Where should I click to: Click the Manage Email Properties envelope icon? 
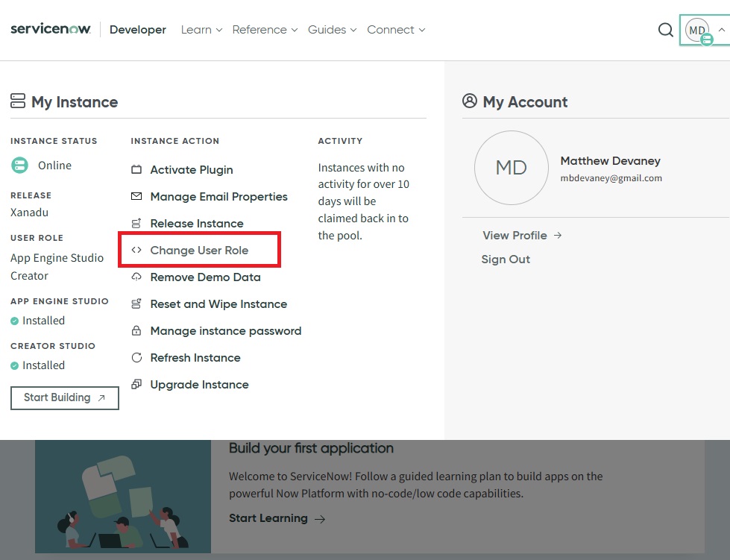pos(136,196)
